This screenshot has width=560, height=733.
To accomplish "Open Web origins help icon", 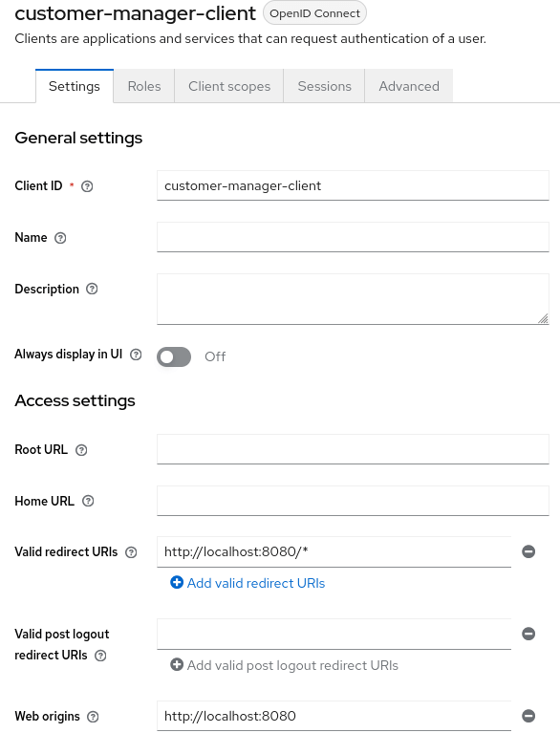I will tap(93, 717).
